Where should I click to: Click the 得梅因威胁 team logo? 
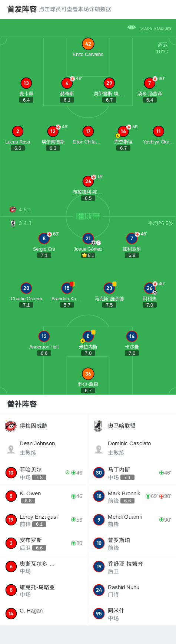(11, 426)
